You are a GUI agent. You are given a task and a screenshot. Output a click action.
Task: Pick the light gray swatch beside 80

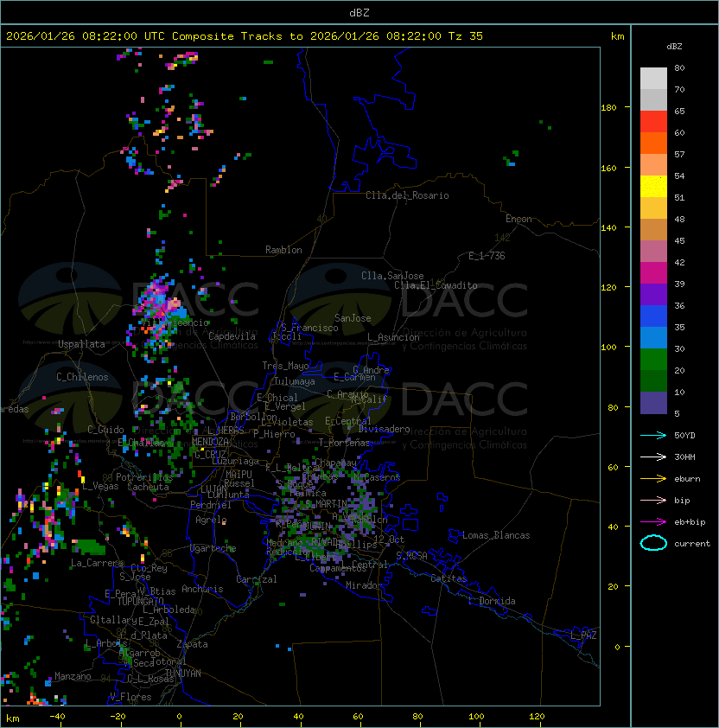(653, 78)
